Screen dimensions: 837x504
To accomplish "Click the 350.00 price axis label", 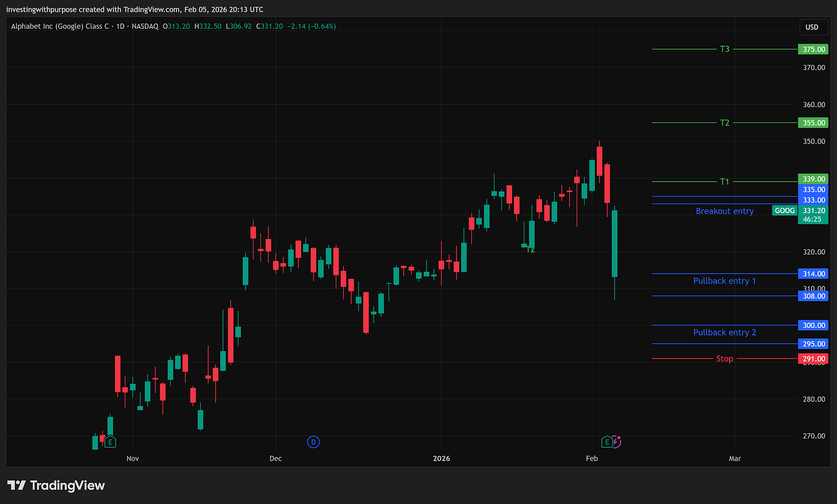I will (814, 141).
